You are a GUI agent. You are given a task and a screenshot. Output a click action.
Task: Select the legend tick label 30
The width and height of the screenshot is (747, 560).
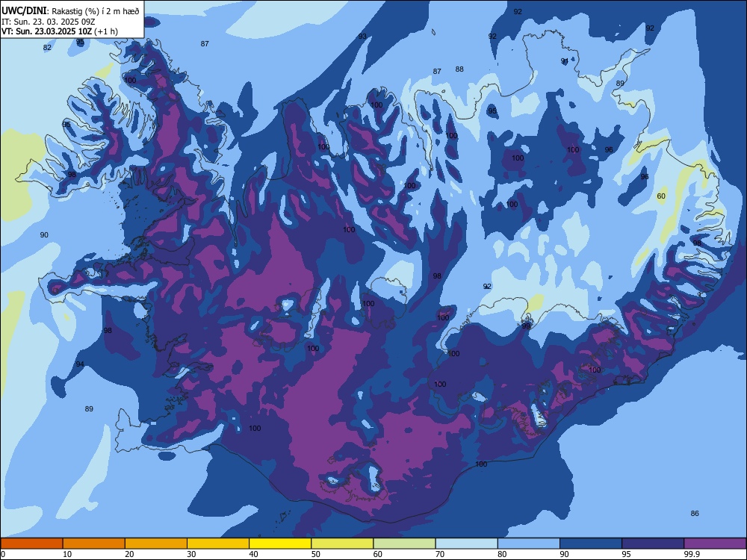click(191, 554)
